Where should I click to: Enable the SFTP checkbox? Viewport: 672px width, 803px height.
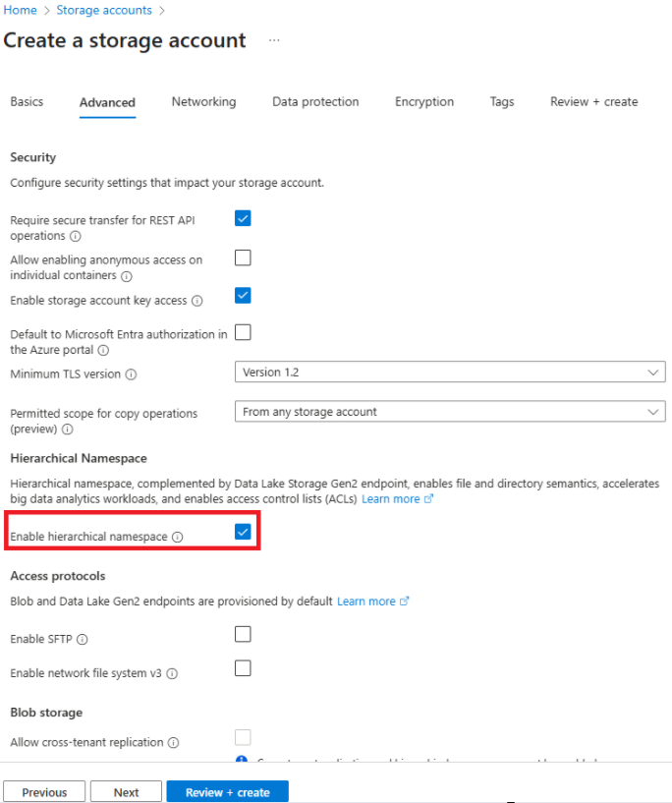tap(243, 634)
